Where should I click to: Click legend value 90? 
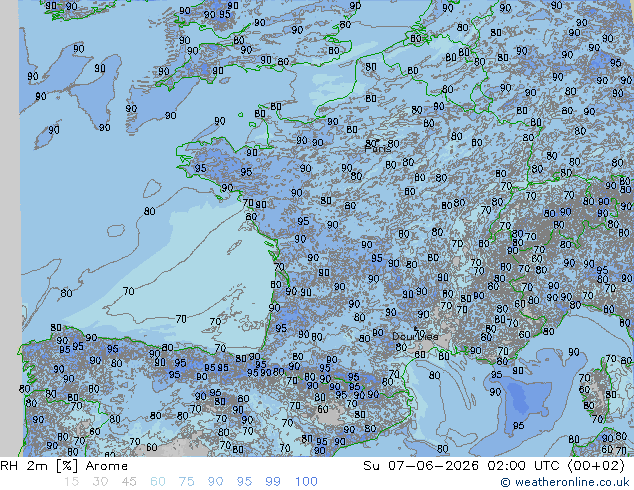coord(216,482)
